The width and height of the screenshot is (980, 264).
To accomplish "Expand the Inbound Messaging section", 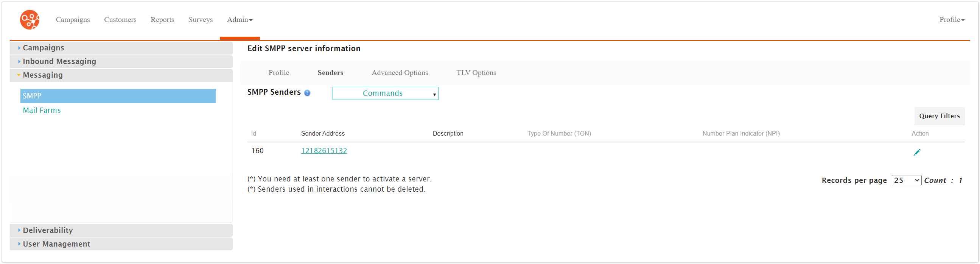I will pyautogui.click(x=59, y=62).
